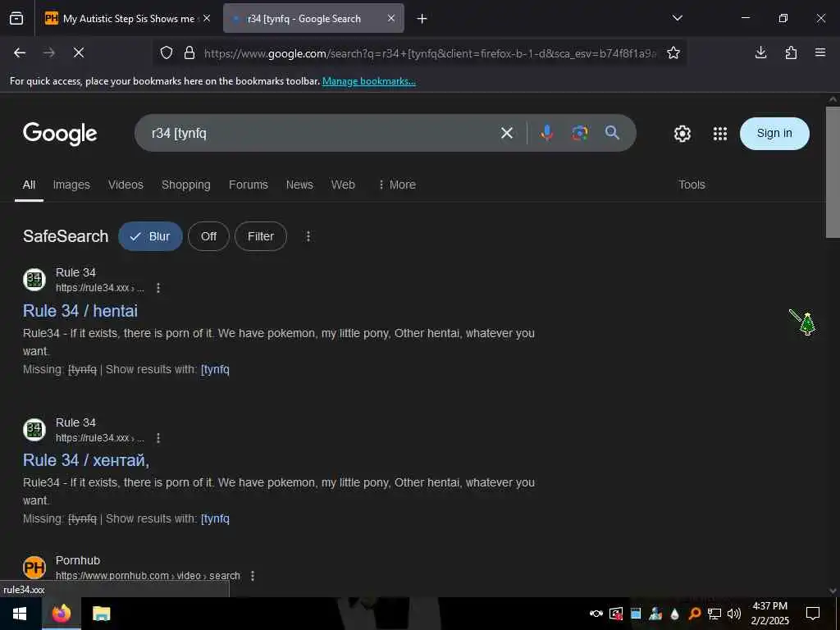Search by image with Google Lens
The width and height of the screenshot is (840, 630).
click(x=580, y=133)
